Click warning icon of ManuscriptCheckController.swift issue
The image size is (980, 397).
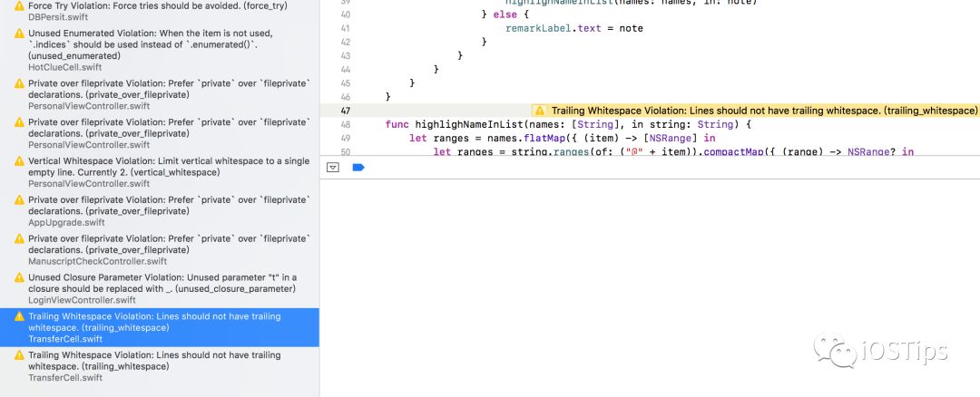19,238
